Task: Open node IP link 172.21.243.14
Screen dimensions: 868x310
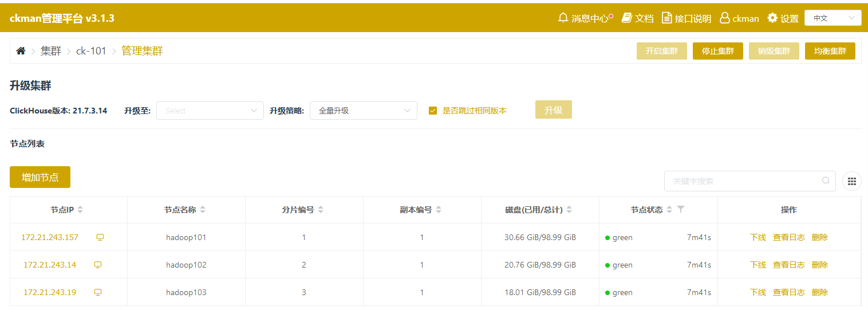Action: pyautogui.click(x=50, y=265)
